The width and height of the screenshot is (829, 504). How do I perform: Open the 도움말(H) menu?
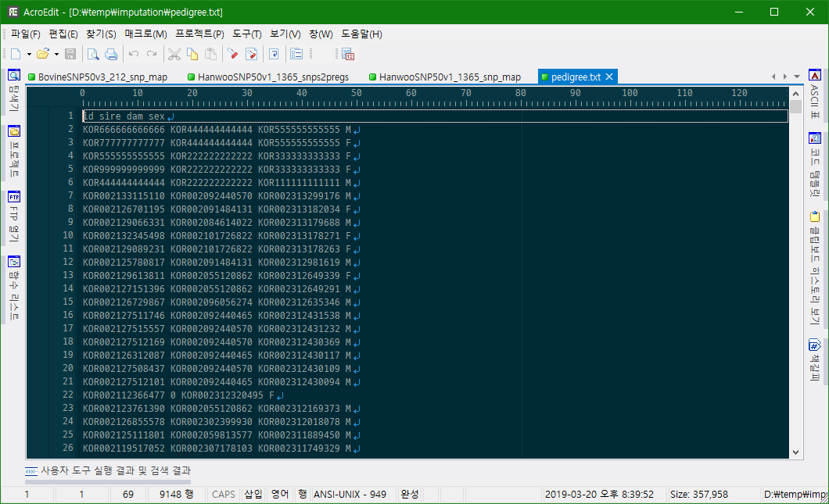[361, 34]
